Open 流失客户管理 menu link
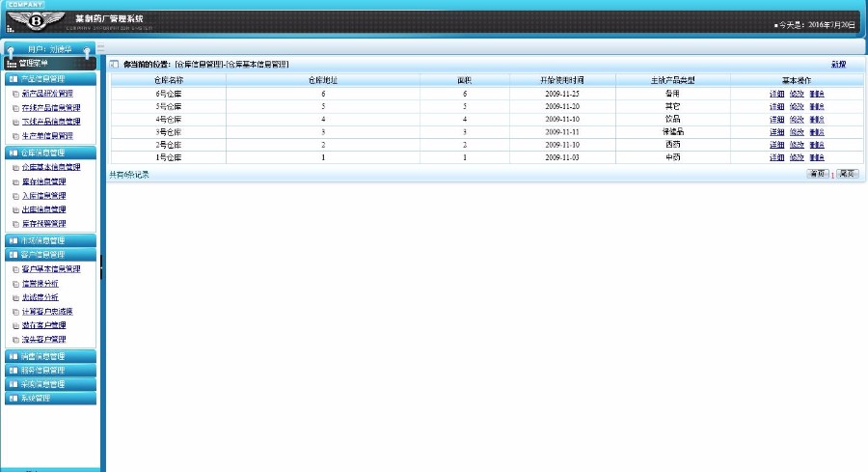The image size is (868, 472). 43,339
